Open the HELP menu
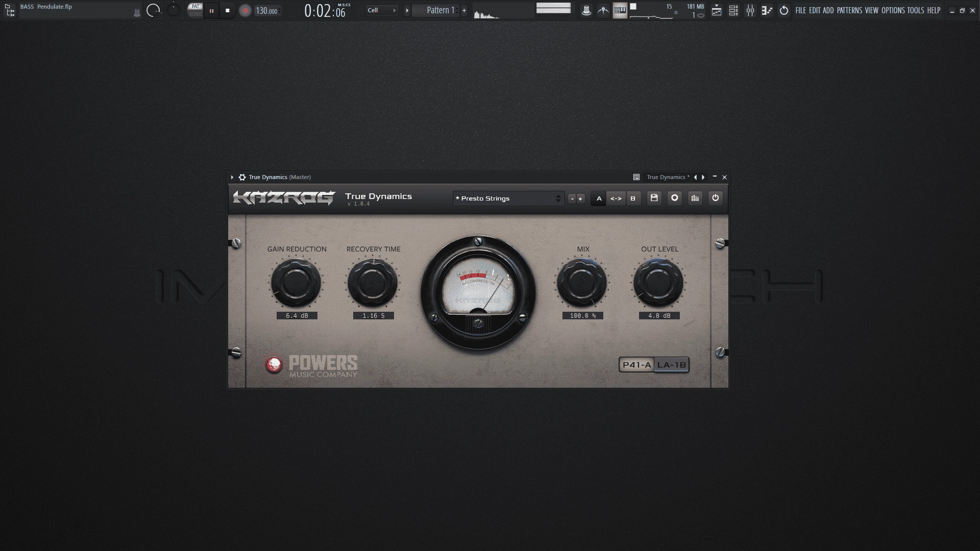Viewport: 980px width, 551px height. click(x=934, y=10)
